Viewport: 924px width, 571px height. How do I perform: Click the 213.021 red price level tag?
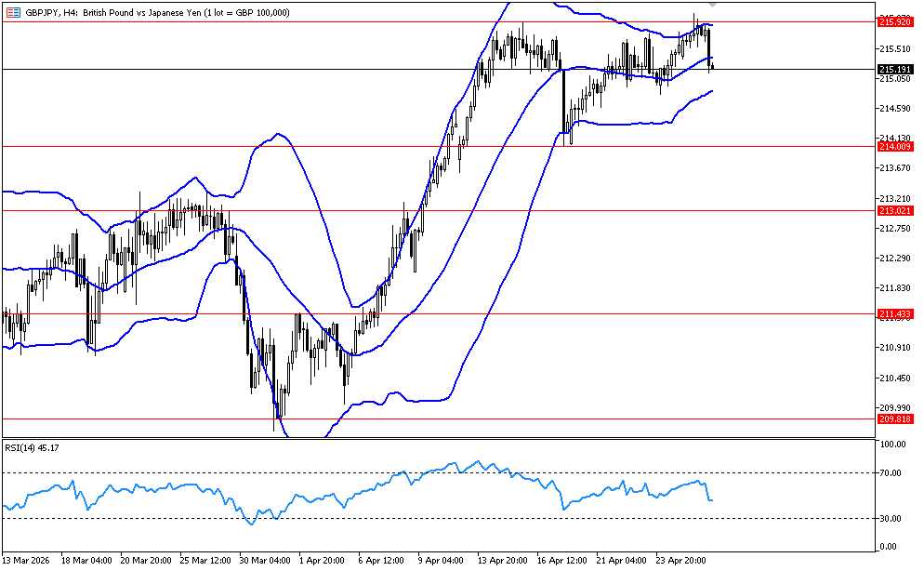[x=893, y=211]
